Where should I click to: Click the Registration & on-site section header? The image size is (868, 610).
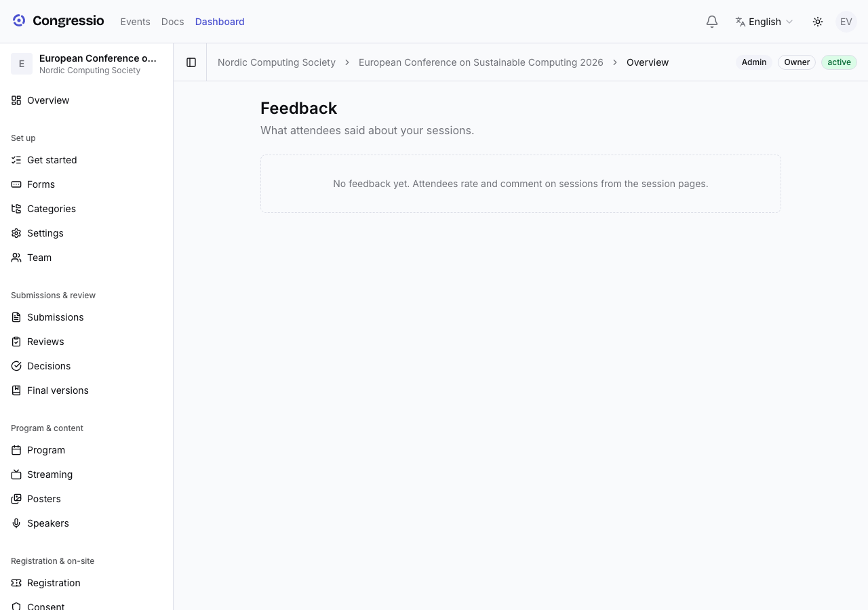point(53,561)
